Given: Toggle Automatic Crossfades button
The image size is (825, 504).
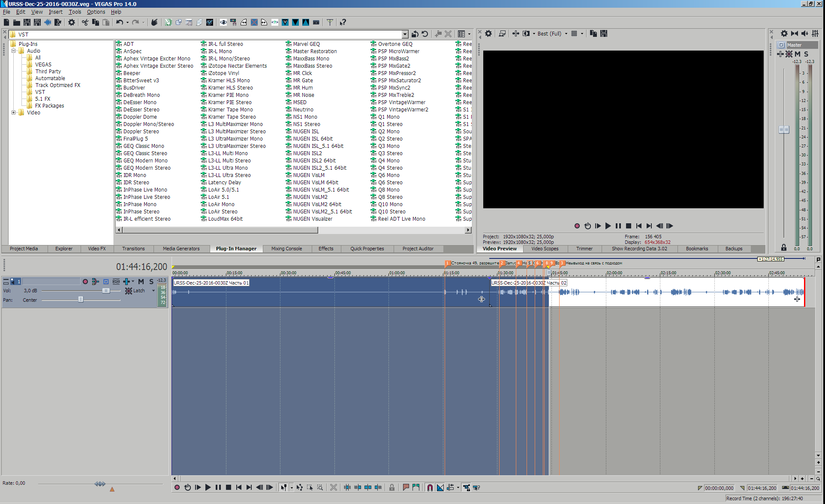Looking at the screenshot, I should click(440, 487).
